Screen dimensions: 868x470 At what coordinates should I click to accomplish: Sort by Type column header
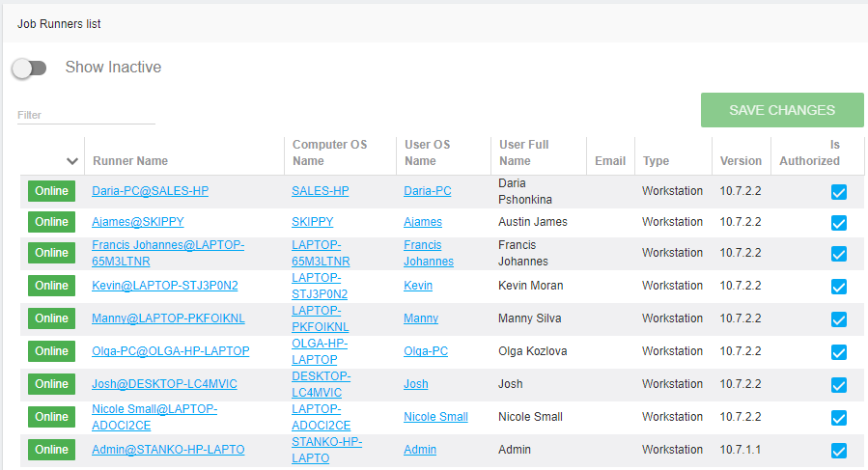pos(656,161)
